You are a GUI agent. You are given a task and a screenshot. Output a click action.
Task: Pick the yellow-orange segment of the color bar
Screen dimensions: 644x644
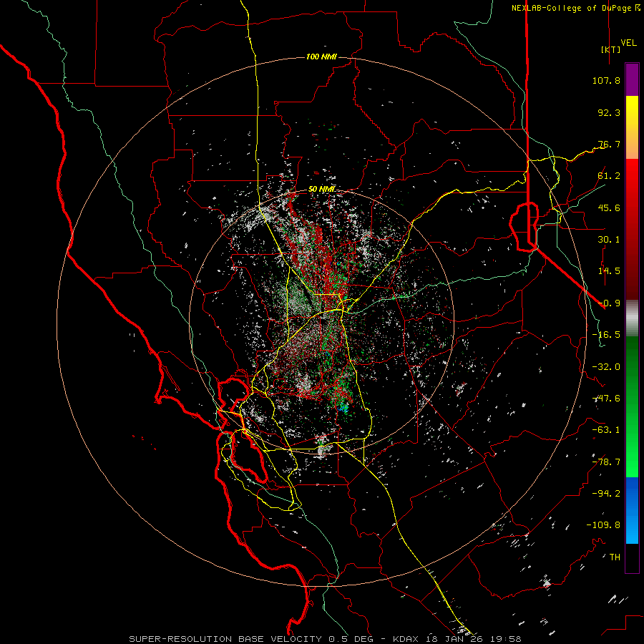click(x=632, y=127)
